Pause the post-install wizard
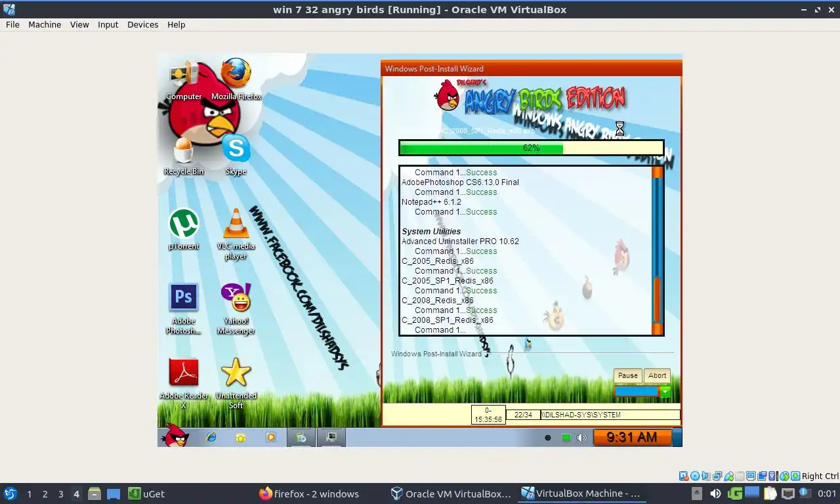Screen dimensions: 840x504 coord(627,375)
